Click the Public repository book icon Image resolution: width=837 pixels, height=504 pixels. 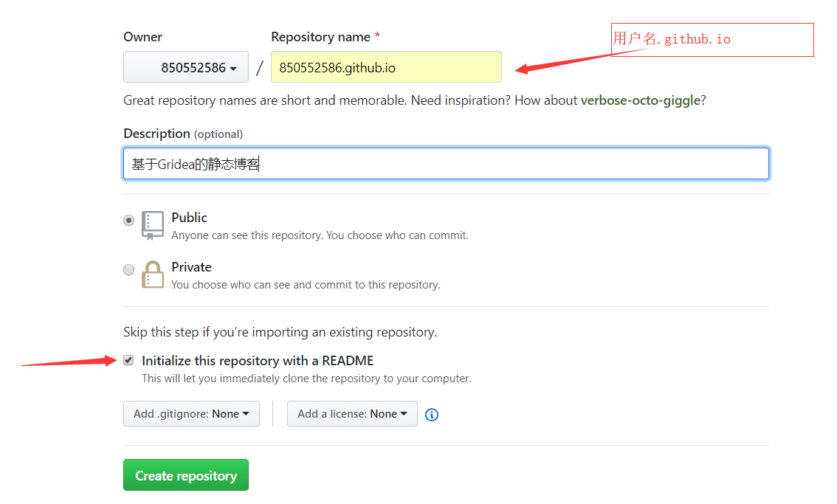coord(153,225)
